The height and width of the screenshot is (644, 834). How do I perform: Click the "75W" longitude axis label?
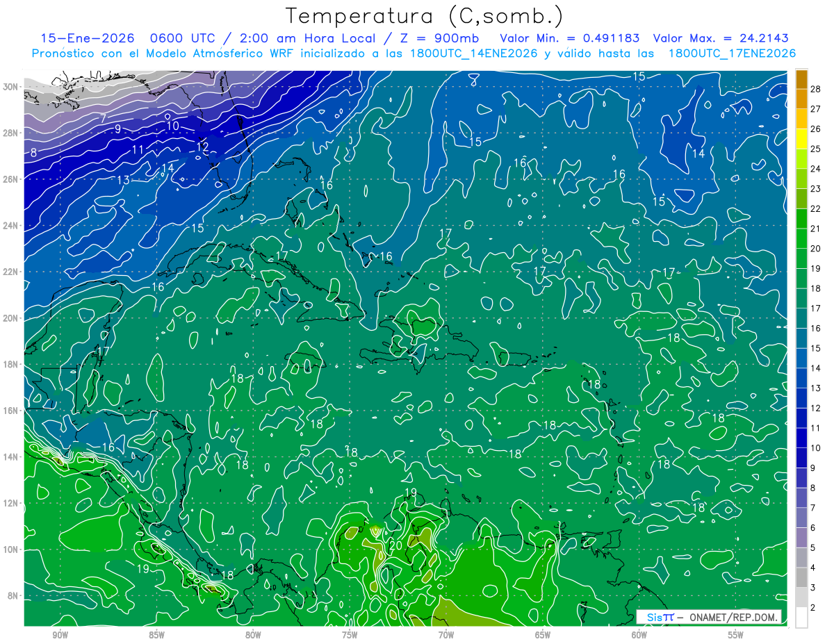pos(350,635)
